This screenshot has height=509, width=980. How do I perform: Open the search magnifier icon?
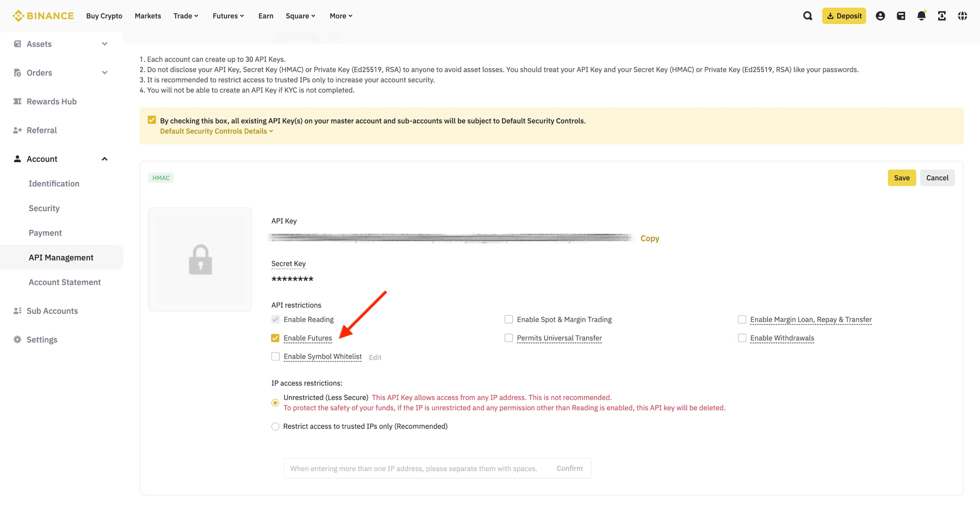(808, 16)
